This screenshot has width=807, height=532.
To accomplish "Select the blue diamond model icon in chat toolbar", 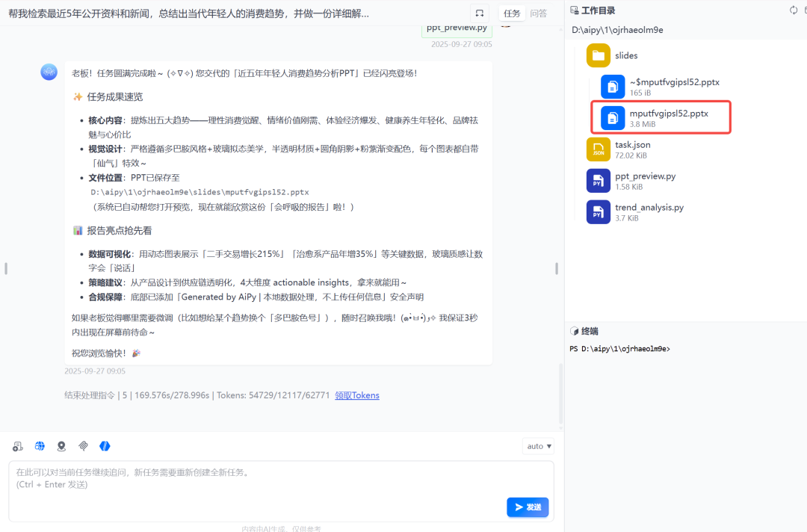I will click(105, 445).
